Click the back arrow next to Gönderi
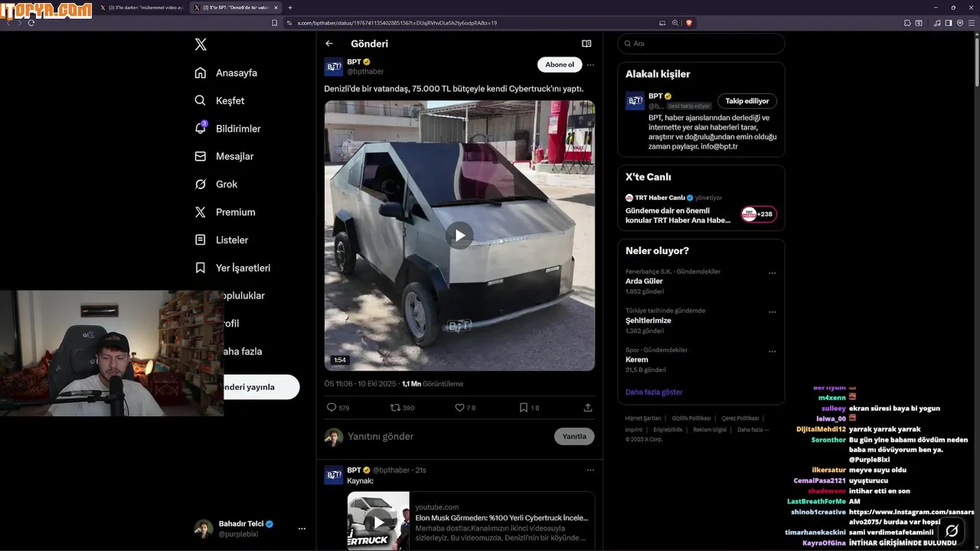 click(329, 44)
